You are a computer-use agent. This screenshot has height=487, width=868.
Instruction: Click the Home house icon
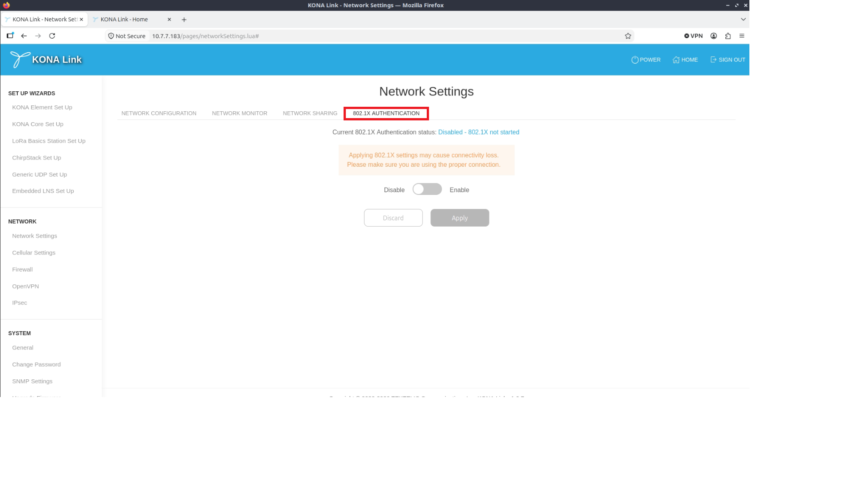coord(676,60)
